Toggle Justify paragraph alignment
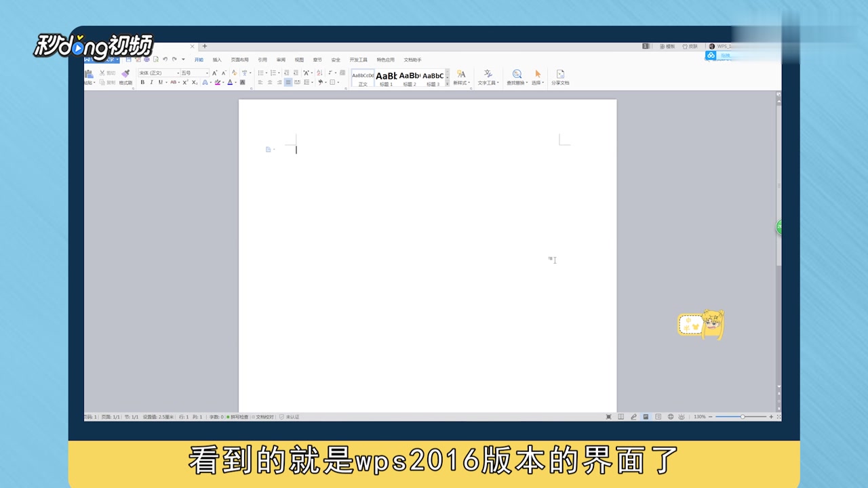868x488 pixels. (288, 82)
